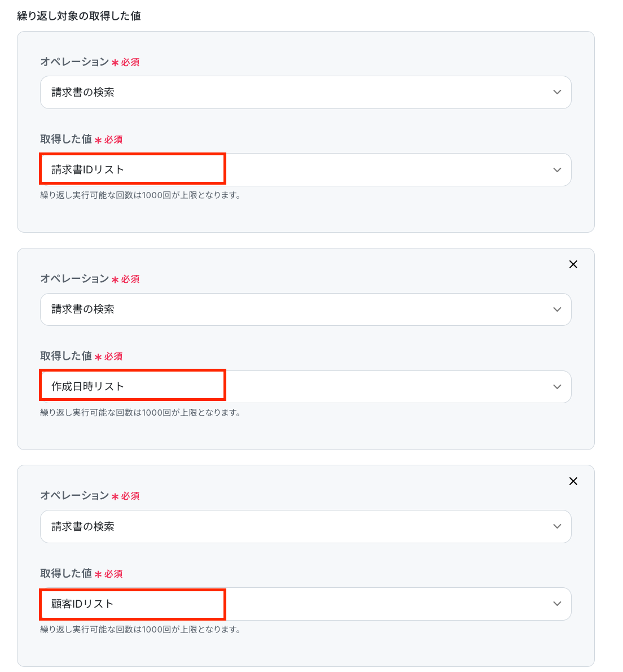Click the 1000回 limit note under 顧客IDリスト
The height and width of the screenshot is (672, 623).
(x=141, y=629)
